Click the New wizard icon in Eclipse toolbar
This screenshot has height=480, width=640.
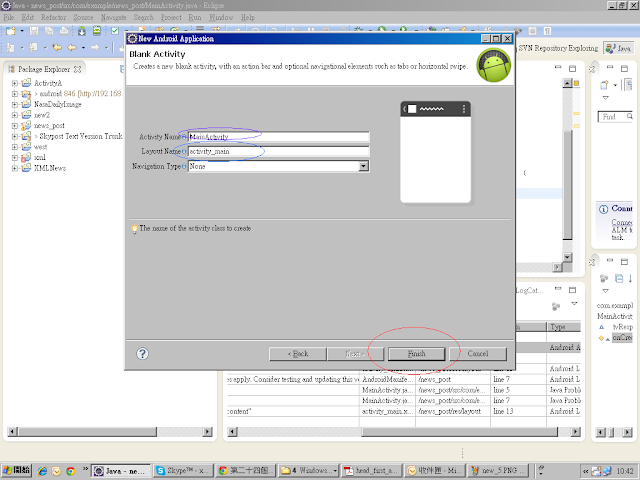pos(11,31)
